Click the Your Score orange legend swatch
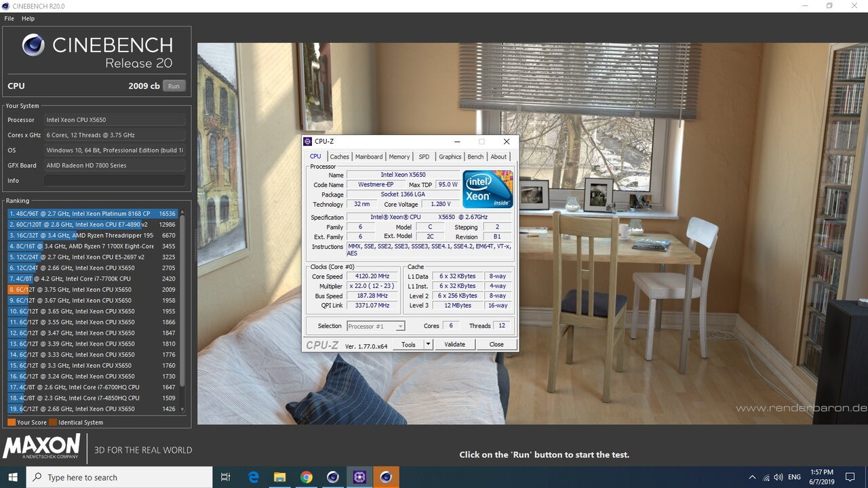868x488 pixels. (11, 422)
